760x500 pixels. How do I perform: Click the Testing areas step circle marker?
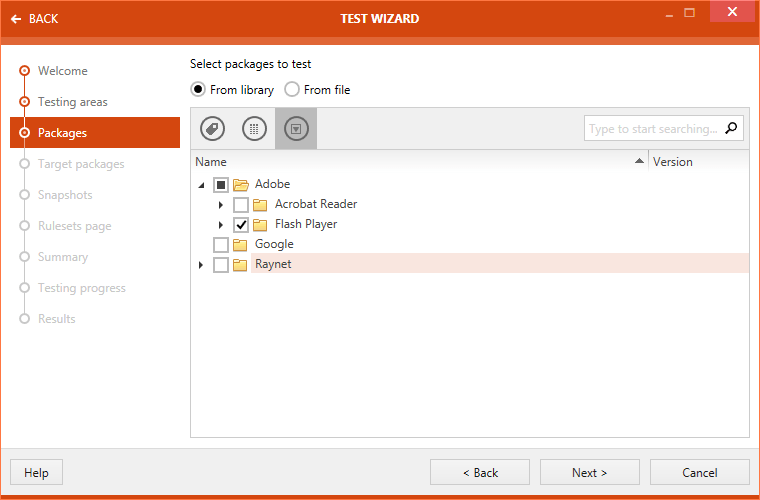click(x=24, y=102)
